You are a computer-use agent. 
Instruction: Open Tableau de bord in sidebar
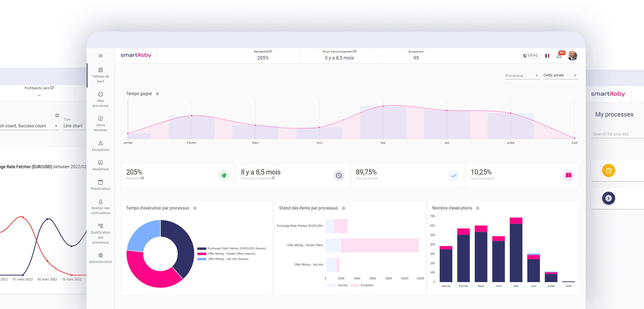click(100, 75)
